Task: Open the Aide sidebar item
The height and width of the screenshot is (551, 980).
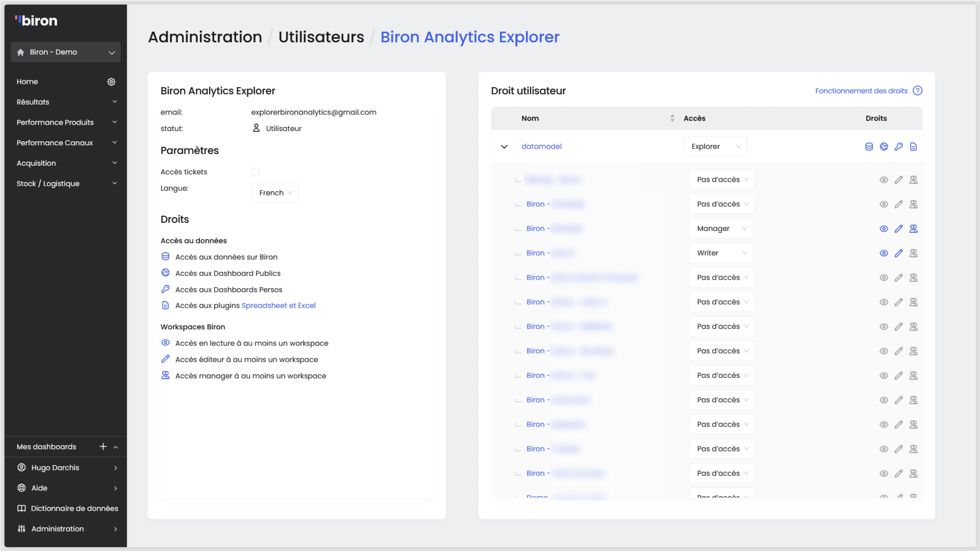Action: click(66, 488)
